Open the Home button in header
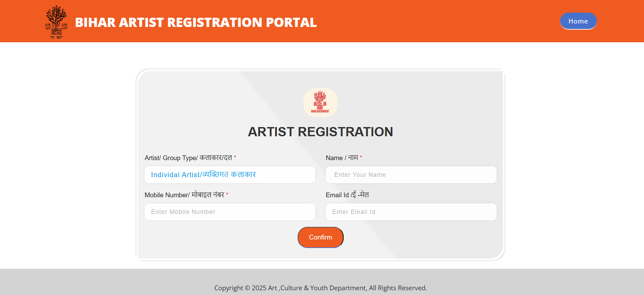This screenshot has width=644, height=295. (578, 21)
